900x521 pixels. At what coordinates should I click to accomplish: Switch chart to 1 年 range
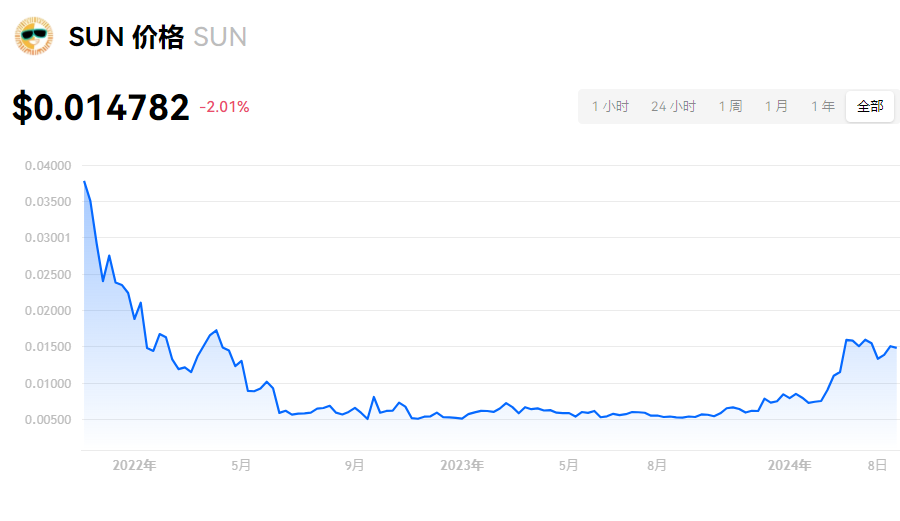823,107
